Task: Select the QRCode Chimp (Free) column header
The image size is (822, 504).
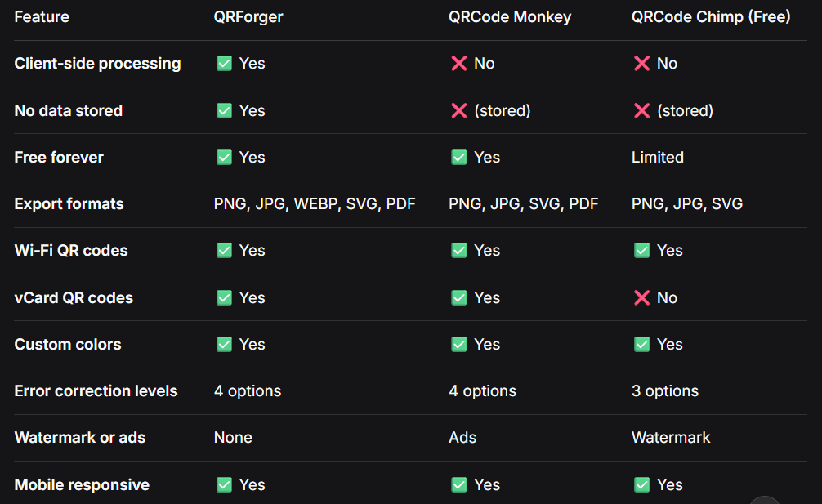Action: coord(711,17)
